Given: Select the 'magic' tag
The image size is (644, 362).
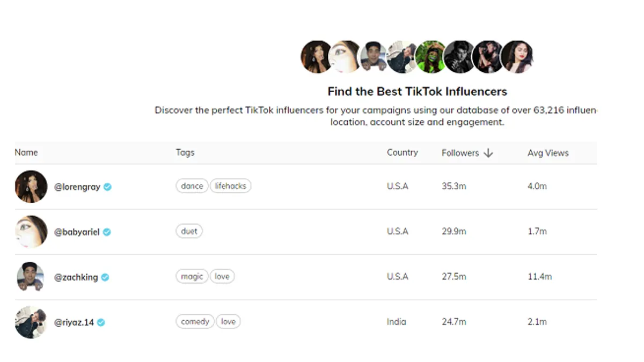Looking at the screenshot, I should pos(192,276).
